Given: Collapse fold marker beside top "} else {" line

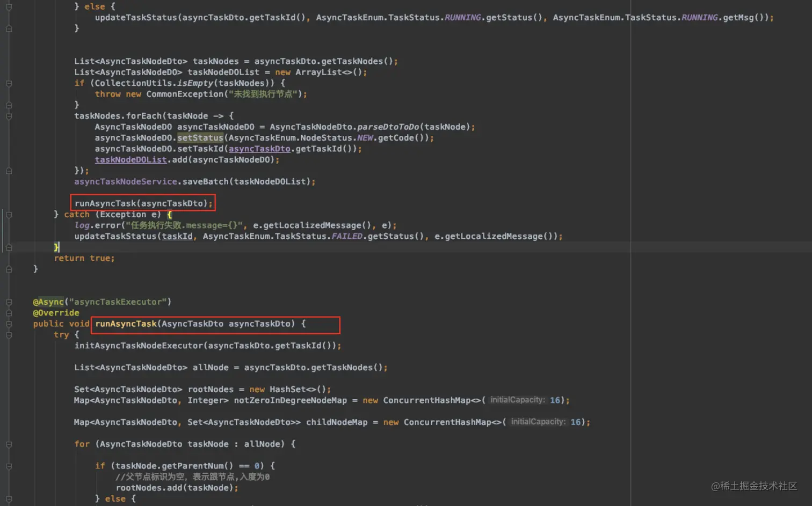Looking at the screenshot, I should point(9,6).
